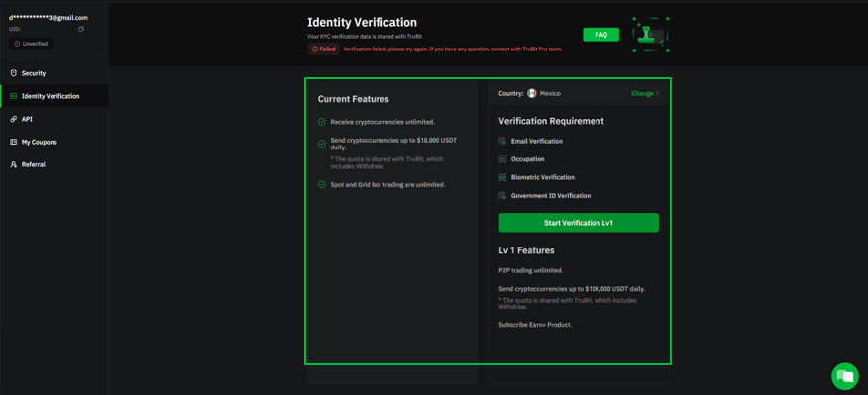Click 'Receive cryptocurrencies unlimited.' text

click(382, 122)
